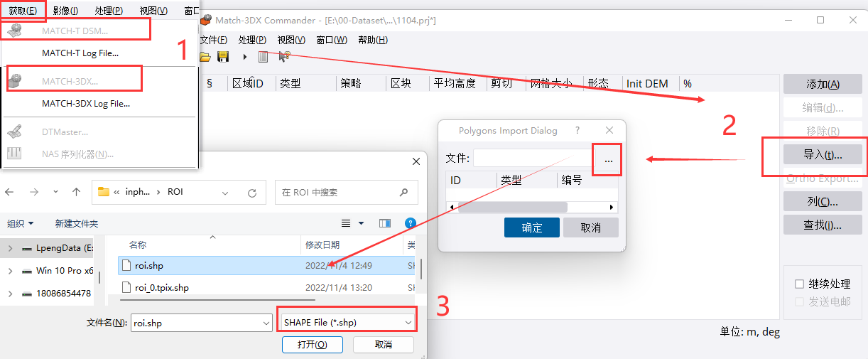The image size is (868, 359).
Task: Expand the LpengData drive tree node
Action: (10, 248)
